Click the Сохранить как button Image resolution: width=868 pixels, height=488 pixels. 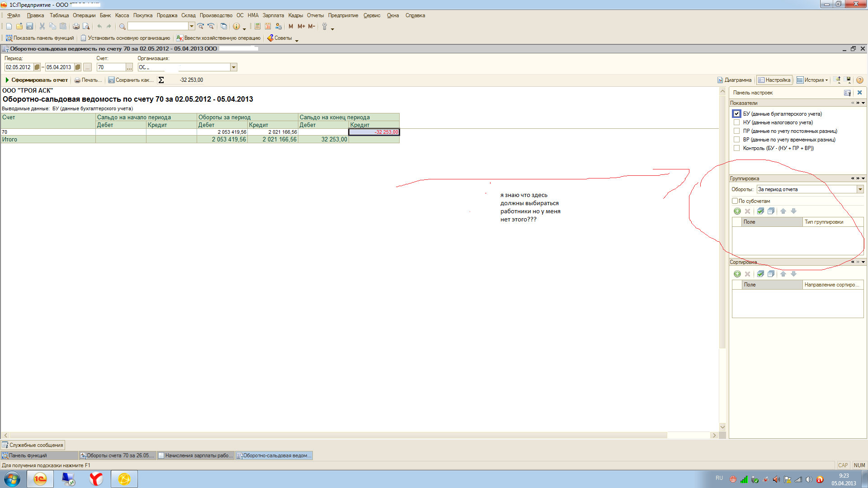[x=130, y=80]
